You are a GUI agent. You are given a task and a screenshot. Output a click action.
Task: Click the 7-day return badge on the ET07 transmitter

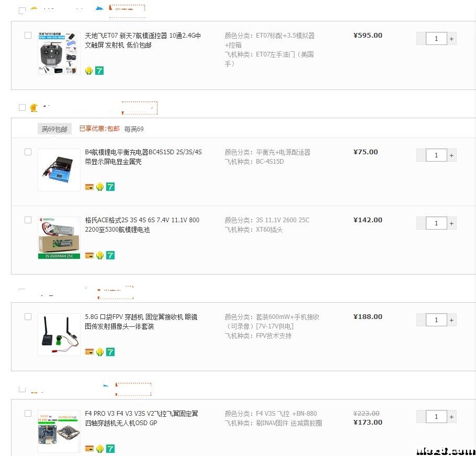point(99,71)
